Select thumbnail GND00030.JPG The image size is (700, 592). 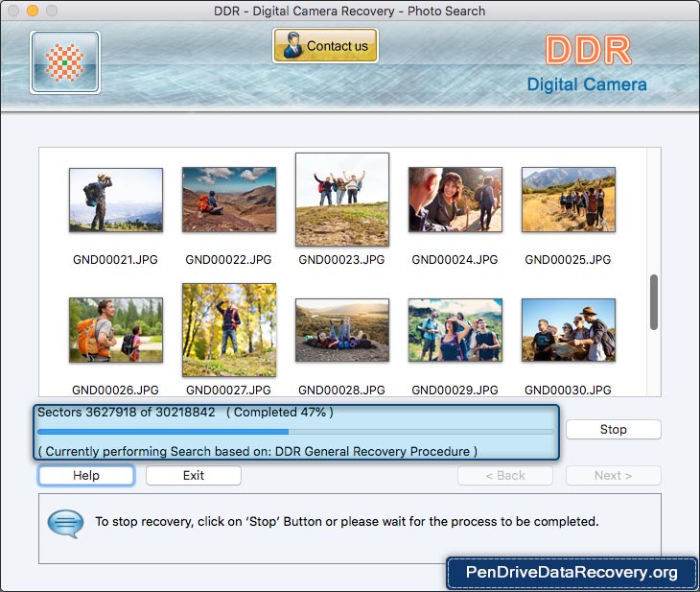click(568, 330)
